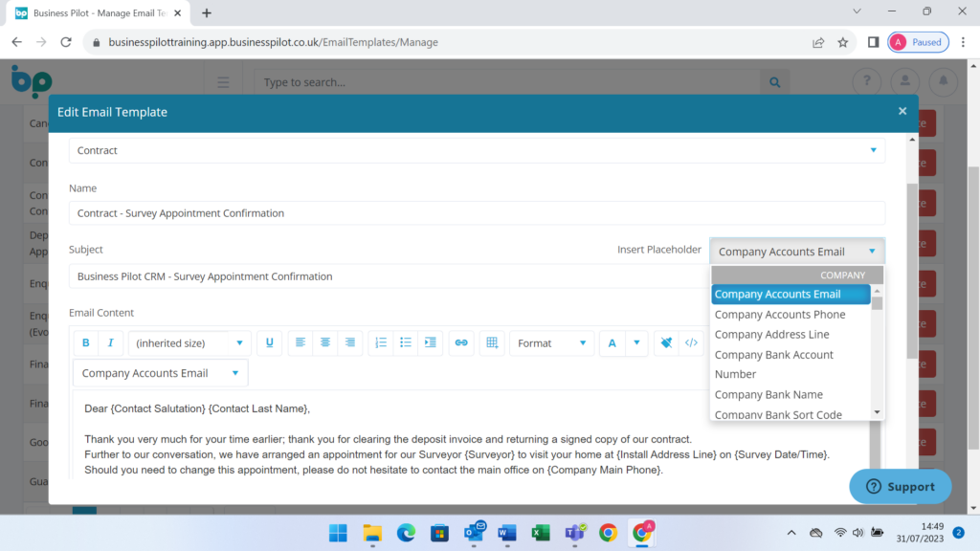Expand font color arrow dropdown
Image resolution: width=980 pixels, height=551 pixels.
pyautogui.click(x=636, y=343)
